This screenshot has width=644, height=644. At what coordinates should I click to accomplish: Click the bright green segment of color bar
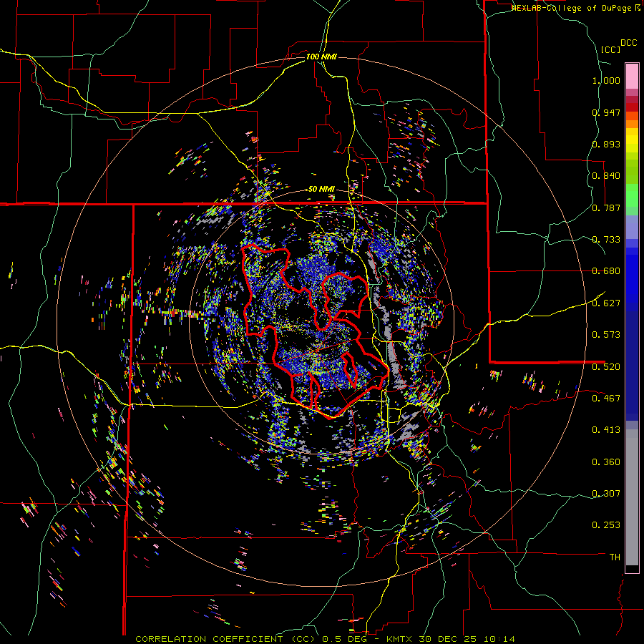coord(632,195)
